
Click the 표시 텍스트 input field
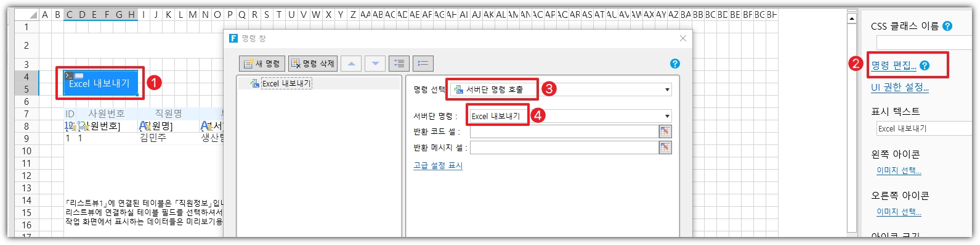[x=924, y=128]
